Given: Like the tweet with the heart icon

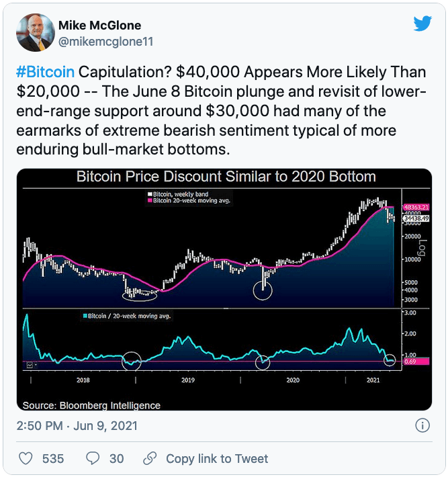Looking at the screenshot, I should (x=26, y=458).
